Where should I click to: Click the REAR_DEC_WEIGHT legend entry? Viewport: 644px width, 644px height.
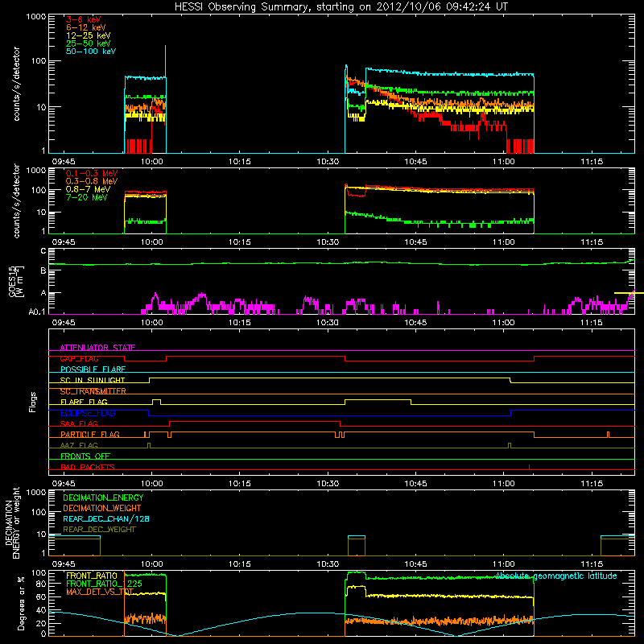pos(99,530)
